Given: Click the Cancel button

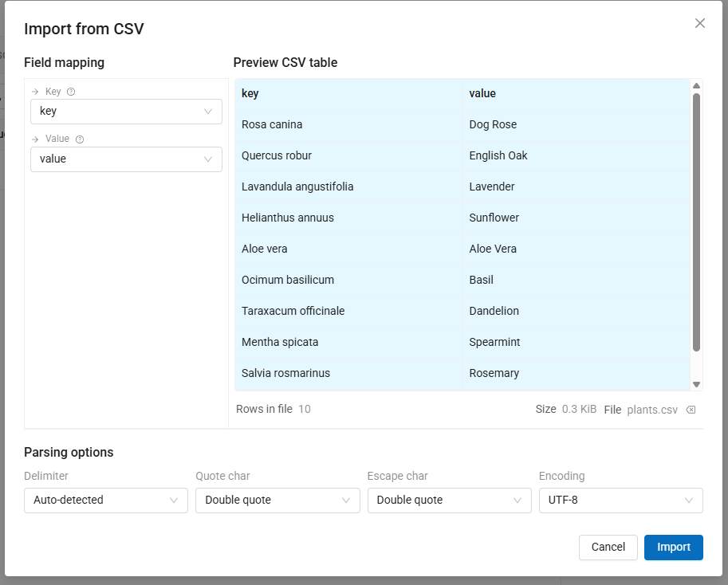Looking at the screenshot, I should [x=608, y=548].
